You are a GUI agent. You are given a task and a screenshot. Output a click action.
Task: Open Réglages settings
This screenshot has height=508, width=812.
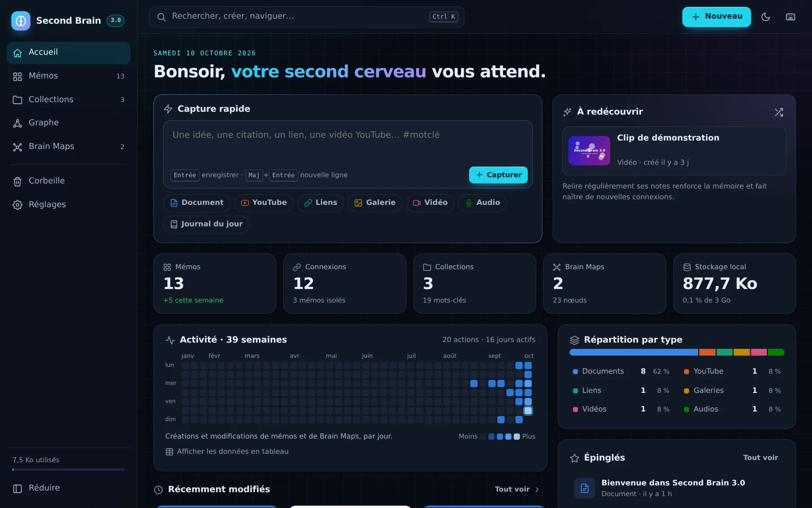[68, 205]
